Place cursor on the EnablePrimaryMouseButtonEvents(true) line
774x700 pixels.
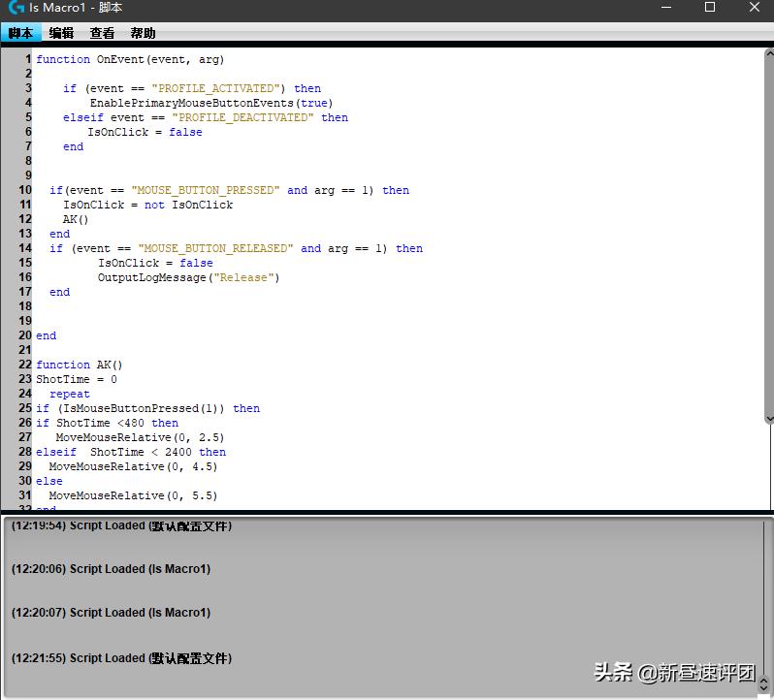210,103
